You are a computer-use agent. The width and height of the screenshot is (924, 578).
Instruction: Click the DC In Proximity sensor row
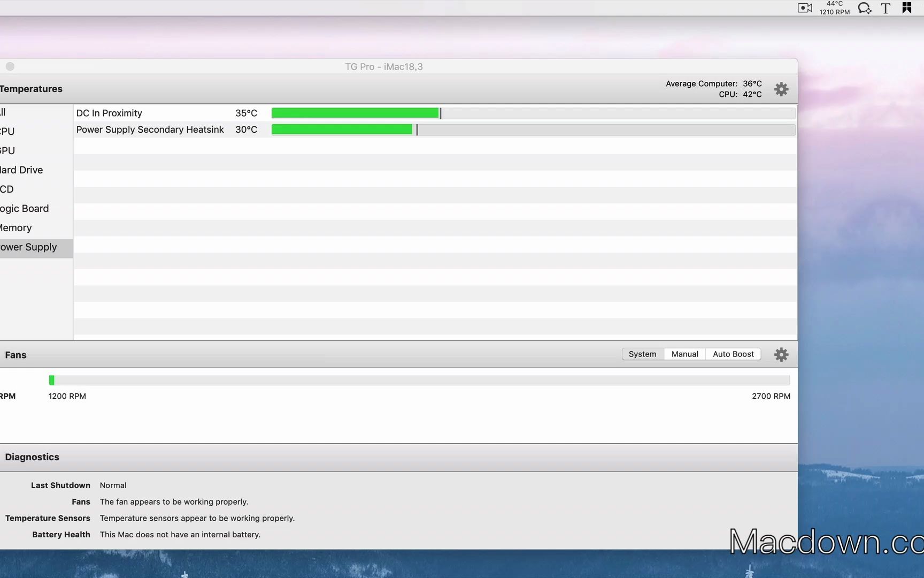435,113
